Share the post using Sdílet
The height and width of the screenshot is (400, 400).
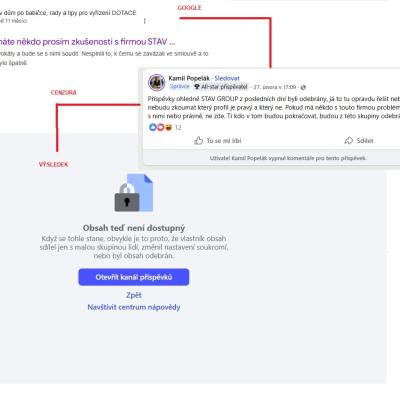359,141
